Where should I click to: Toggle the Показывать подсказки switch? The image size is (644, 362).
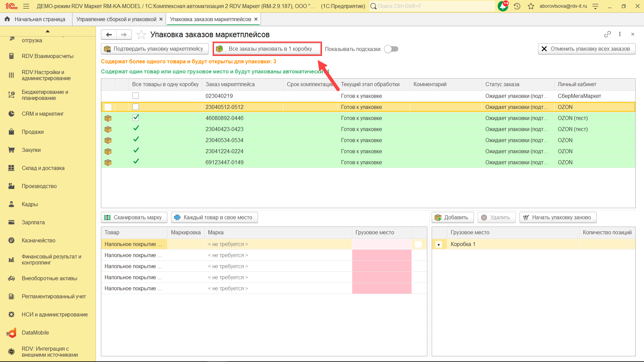pyautogui.click(x=391, y=49)
